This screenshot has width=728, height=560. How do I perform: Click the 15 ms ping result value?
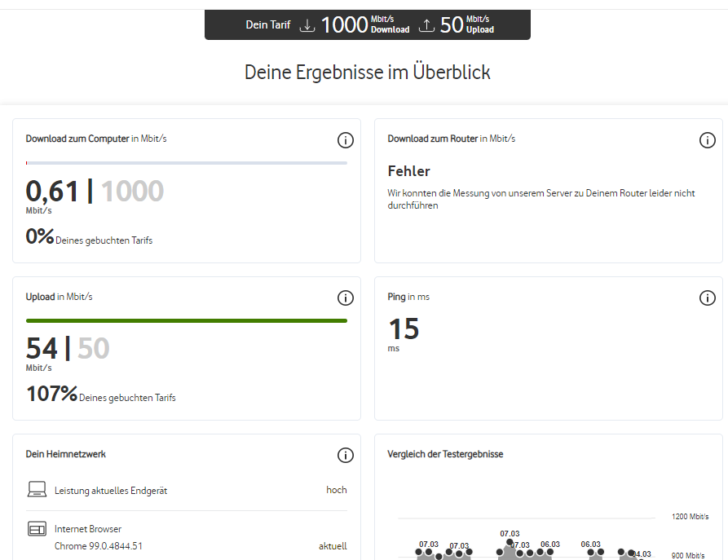click(x=404, y=329)
